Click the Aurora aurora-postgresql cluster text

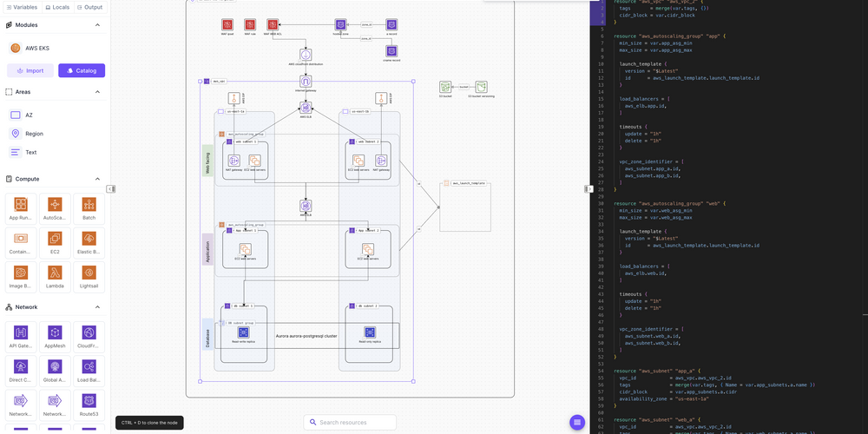[x=306, y=336]
